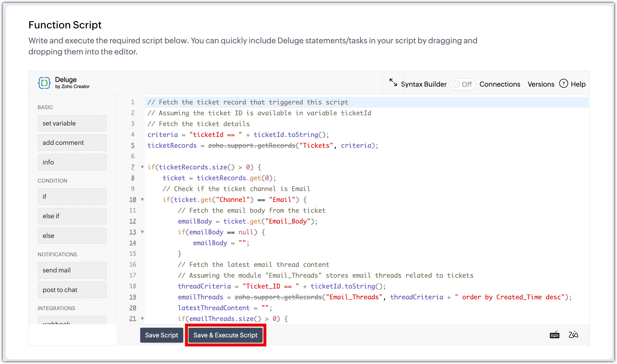Click the Save Script button

(162, 335)
